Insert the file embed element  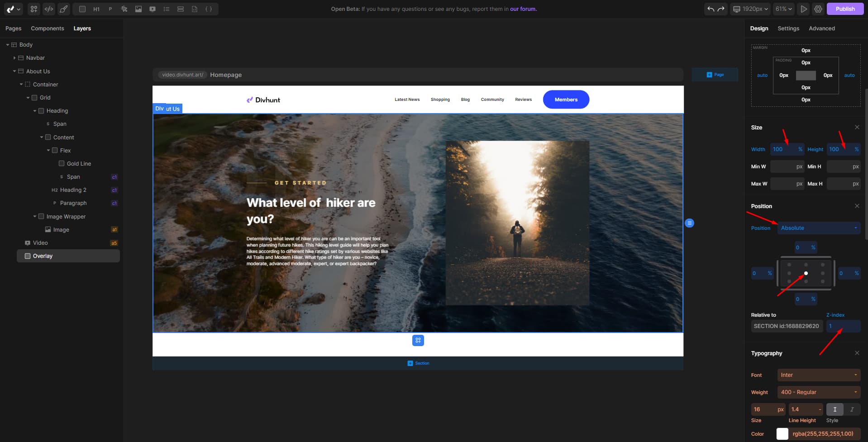pos(195,9)
